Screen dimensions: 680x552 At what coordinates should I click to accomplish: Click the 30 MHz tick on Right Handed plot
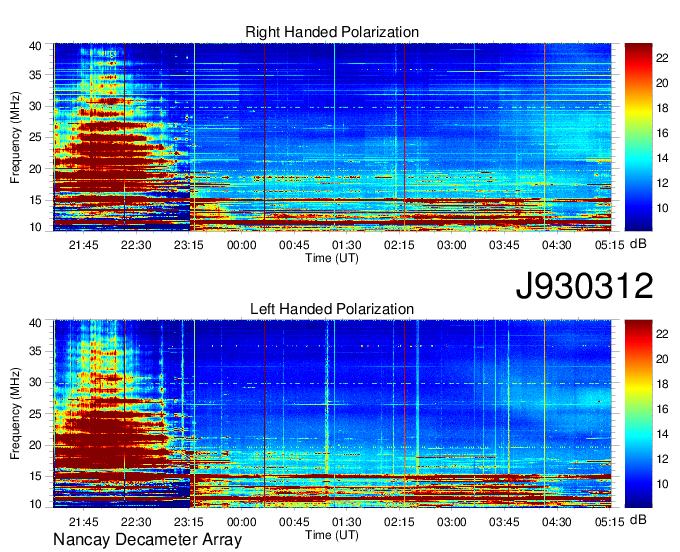coord(35,106)
